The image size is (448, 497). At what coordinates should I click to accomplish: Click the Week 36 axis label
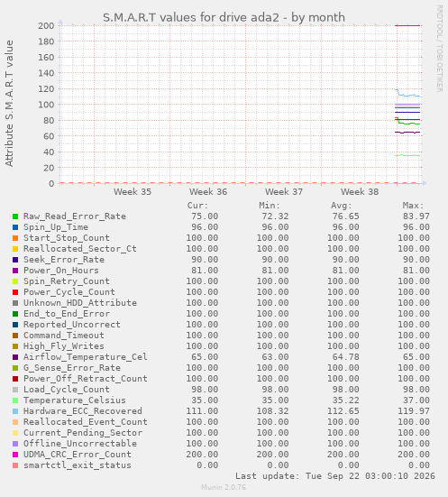click(x=208, y=192)
